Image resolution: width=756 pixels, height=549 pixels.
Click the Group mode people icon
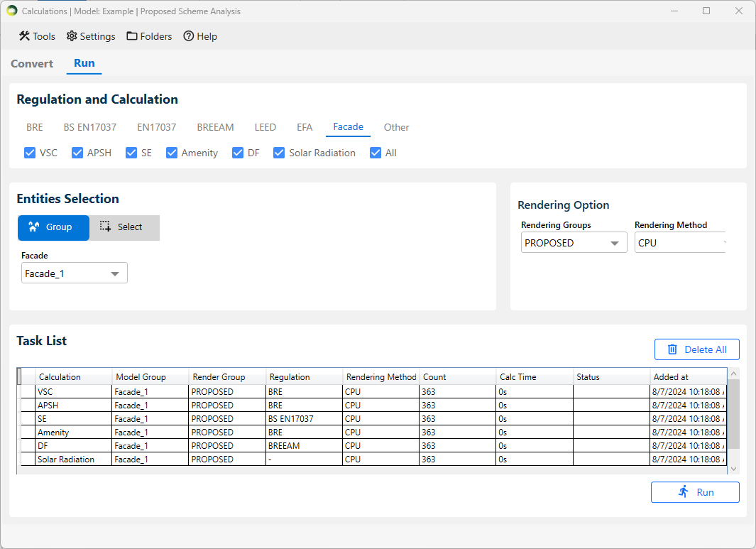[33, 227]
